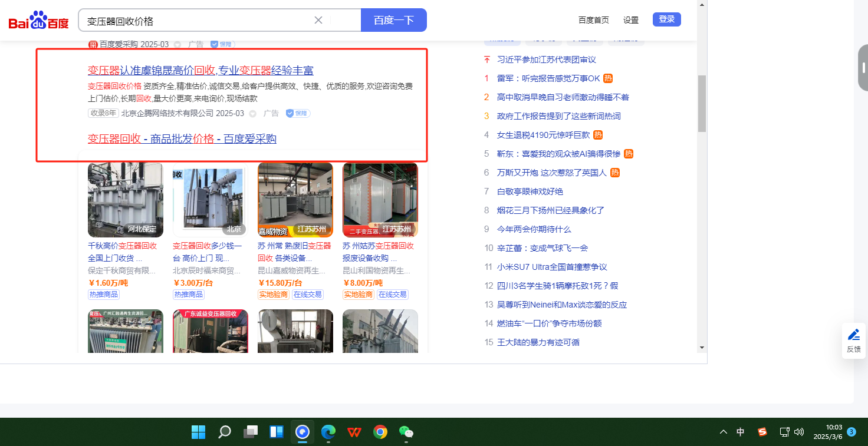This screenshot has height=446, width=868.
Task: Open hot search 雷军：听完报告感觉万事OK
Action: coord(548,78)
